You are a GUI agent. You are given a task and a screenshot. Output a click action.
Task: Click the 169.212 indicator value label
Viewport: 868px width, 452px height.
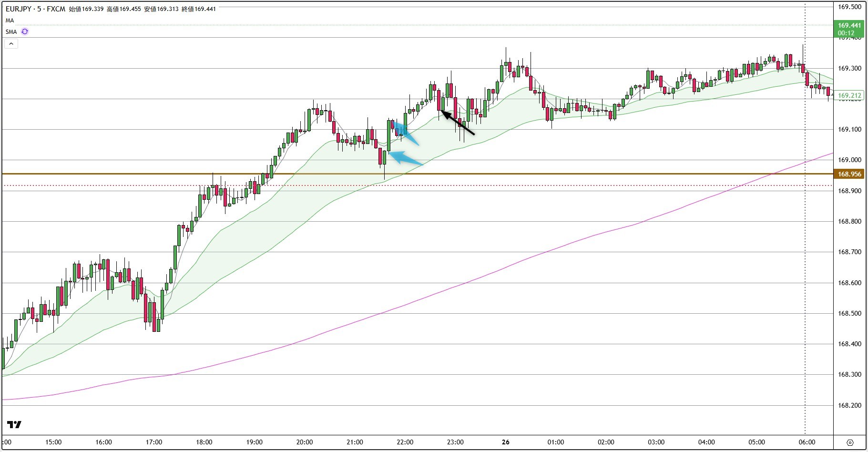[849, 95]
